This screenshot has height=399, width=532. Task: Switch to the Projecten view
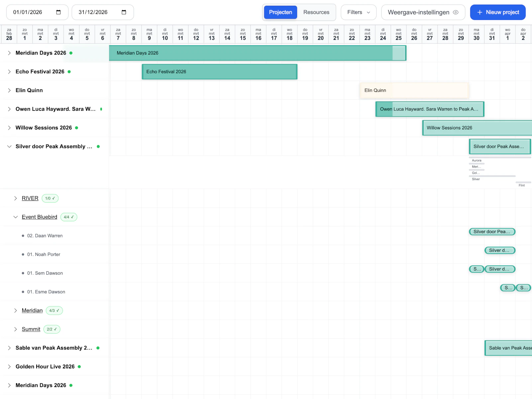pyautogui.click(x=280, y=12)
